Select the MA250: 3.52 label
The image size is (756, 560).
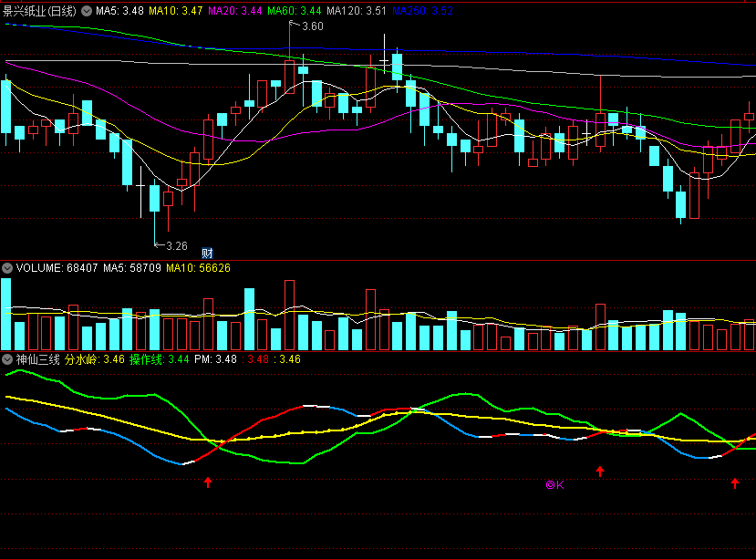[422, 11]
